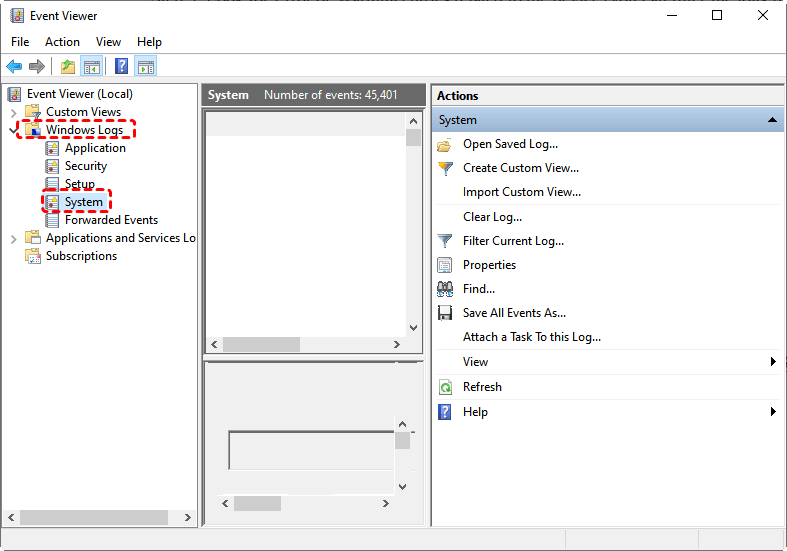Click the Find binoculars icon
This screenshot has width=787, height=551.
445,289
